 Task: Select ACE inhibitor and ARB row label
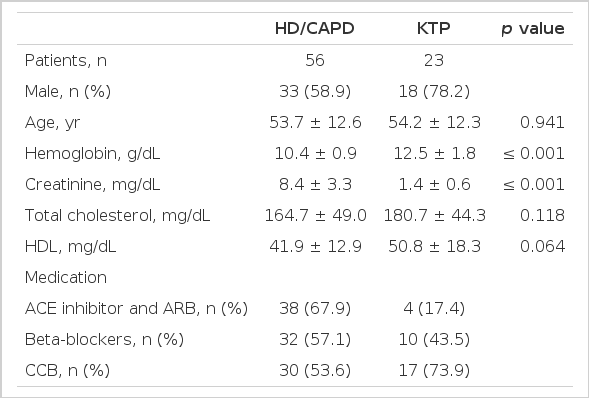[x=136, y=309]
